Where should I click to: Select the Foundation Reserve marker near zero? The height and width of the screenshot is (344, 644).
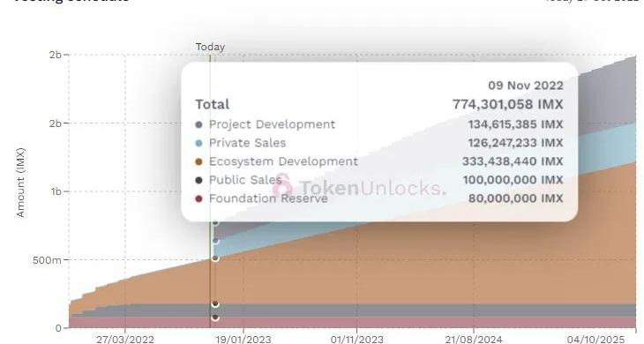point(214,318)
